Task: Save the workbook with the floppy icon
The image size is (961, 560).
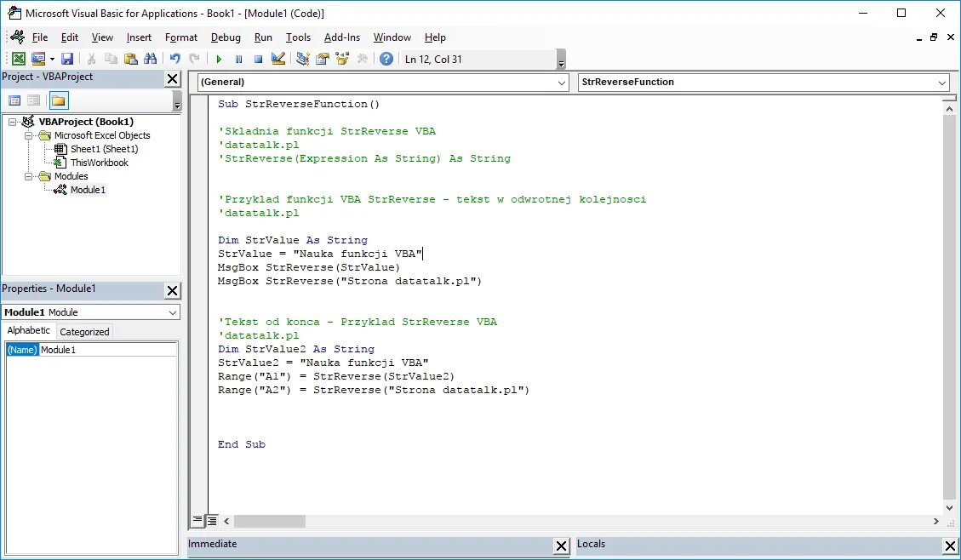Action: 67,59
